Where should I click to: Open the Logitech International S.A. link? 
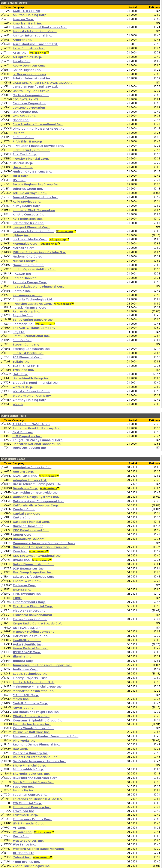pos(34,682)
